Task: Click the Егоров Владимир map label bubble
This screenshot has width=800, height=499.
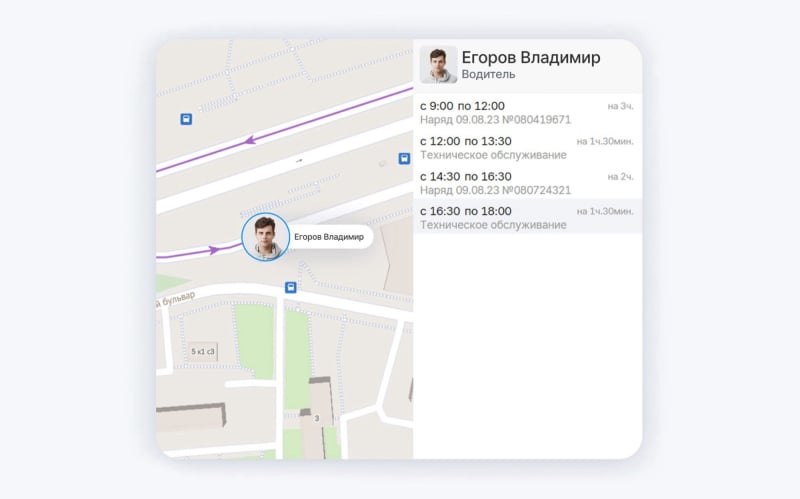Action: (x=330, y=237)
